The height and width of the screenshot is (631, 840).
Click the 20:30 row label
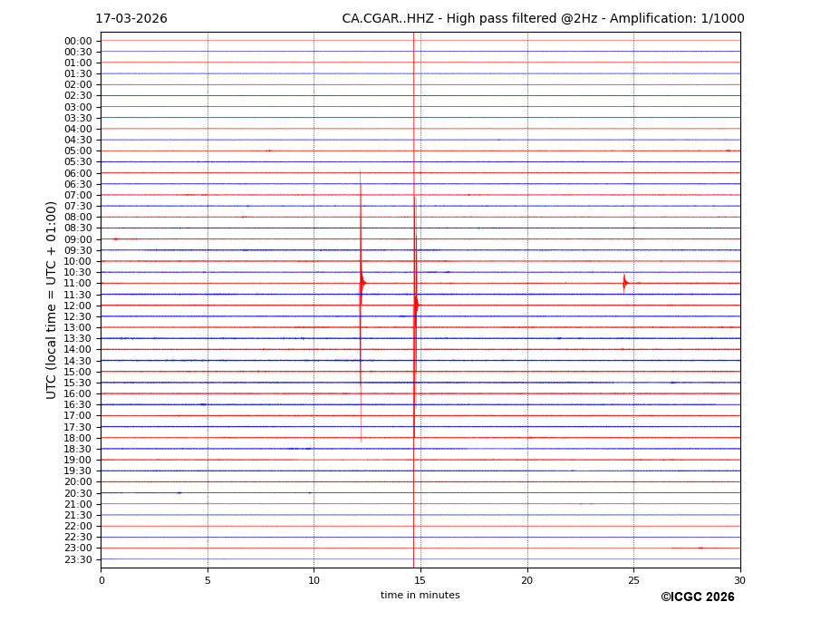[x=78, y=493]
